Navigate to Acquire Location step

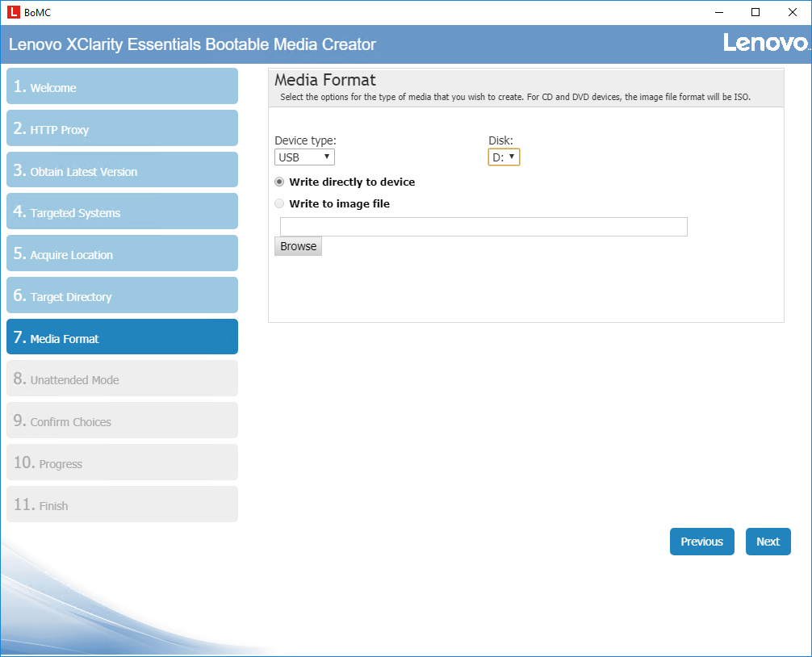click(x=122, y=253)
